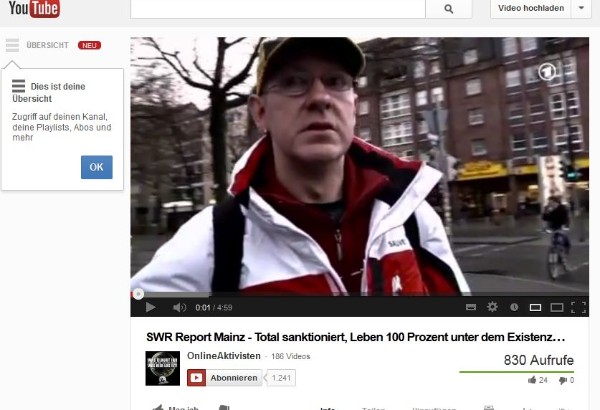The height and width of the screenshot is (410, 600).
Task: Click the search magnifier button
Action: click(x=447, y=9)
